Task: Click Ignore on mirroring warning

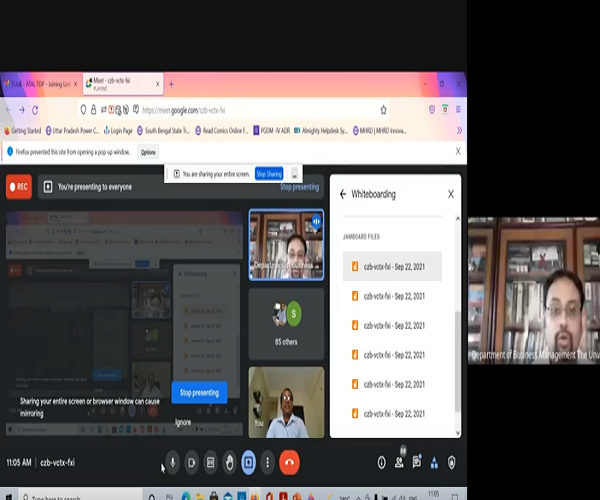Action: [x=183, y=422]
